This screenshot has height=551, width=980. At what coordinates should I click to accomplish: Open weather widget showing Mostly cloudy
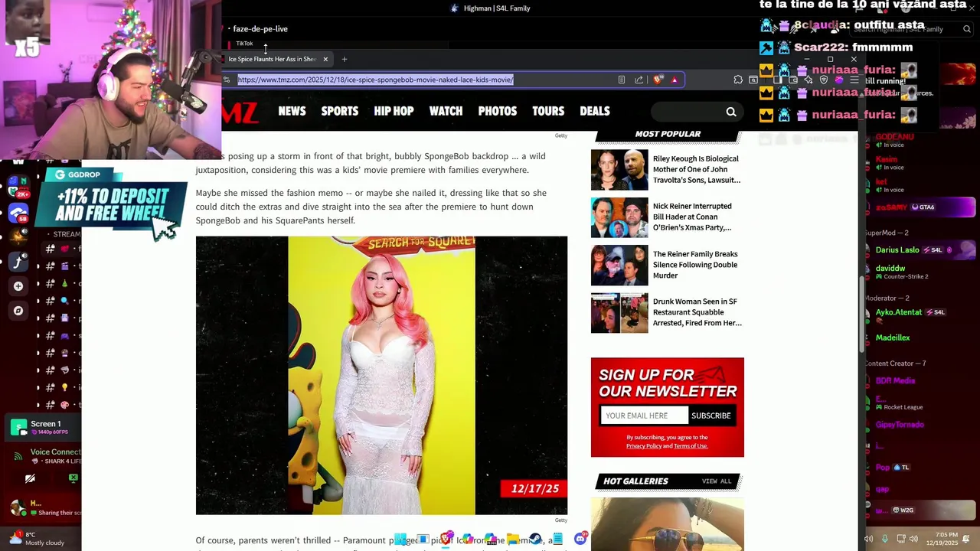click(37, 539)
